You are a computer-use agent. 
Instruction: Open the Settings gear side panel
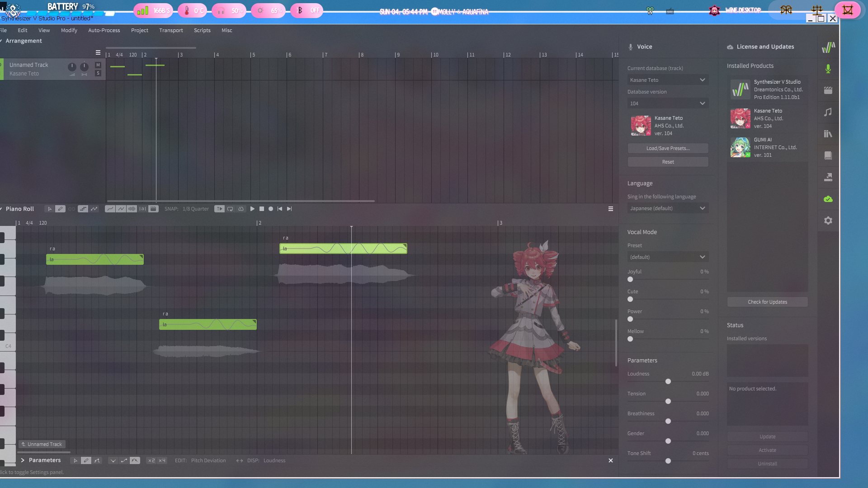coord(828,221)
